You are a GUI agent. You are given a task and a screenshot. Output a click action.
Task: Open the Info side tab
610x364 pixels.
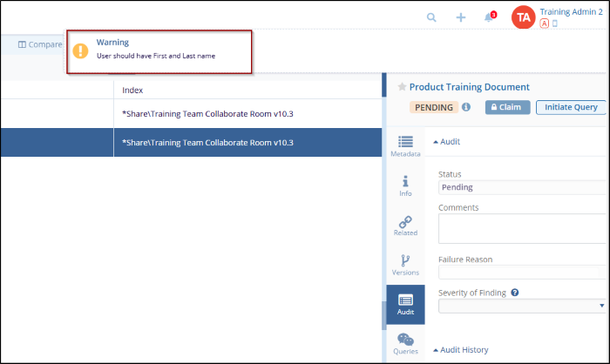click(405, 185)
